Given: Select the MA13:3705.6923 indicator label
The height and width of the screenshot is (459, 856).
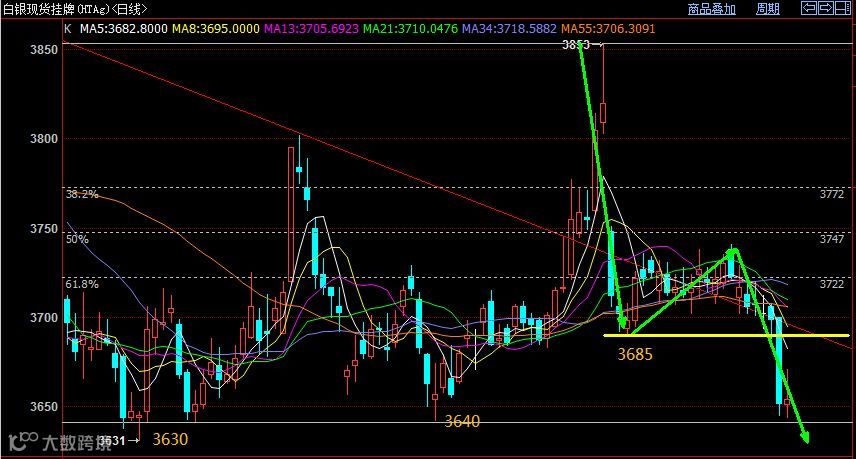Looking at the screenshot, I should click(311, 28).
